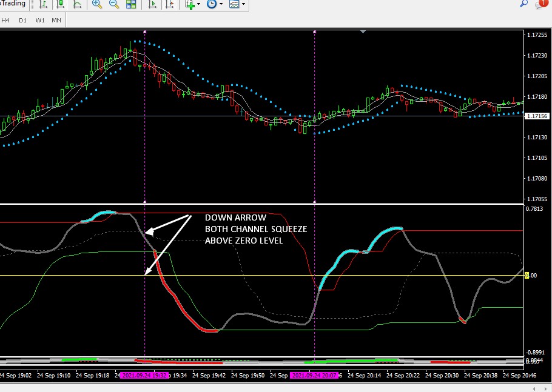Open the search magnifier at top right
Viewport: 552px width, 392px height.
click(x=524, y=4)
